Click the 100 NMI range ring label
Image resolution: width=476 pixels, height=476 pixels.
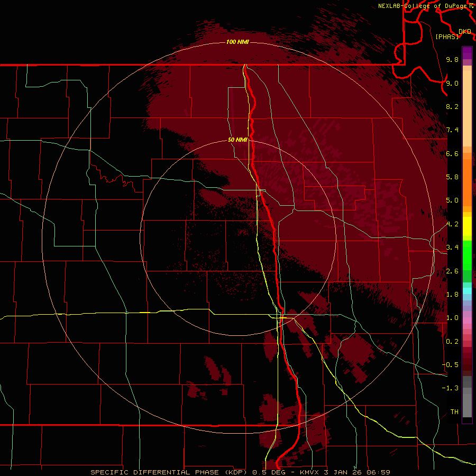pyautogui.click(x=237, y=42)
